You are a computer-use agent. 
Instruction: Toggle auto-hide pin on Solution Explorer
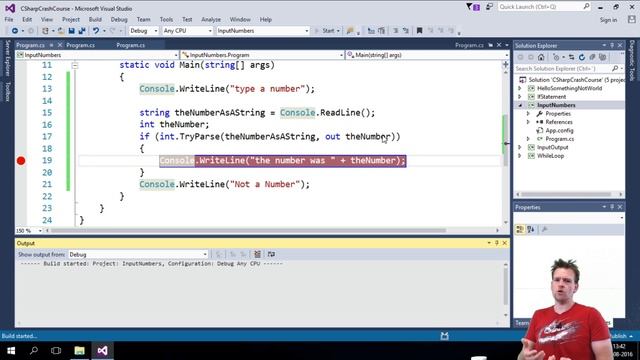click(x=612, y=45)
